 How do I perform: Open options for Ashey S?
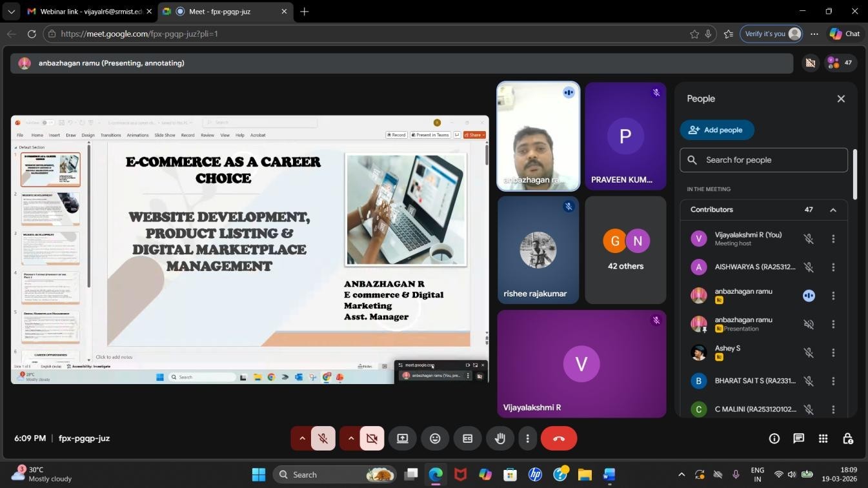[833, 352]
